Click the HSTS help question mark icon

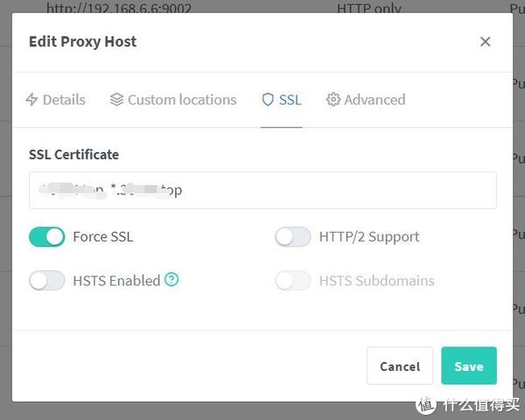tap(171, 280)
